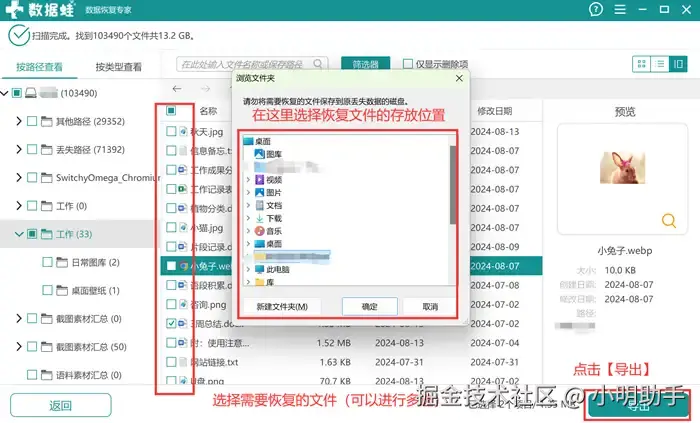Select 图片 pictures icon in folder dialog
This screenshot has height=423, width=700.
[259, 193]
